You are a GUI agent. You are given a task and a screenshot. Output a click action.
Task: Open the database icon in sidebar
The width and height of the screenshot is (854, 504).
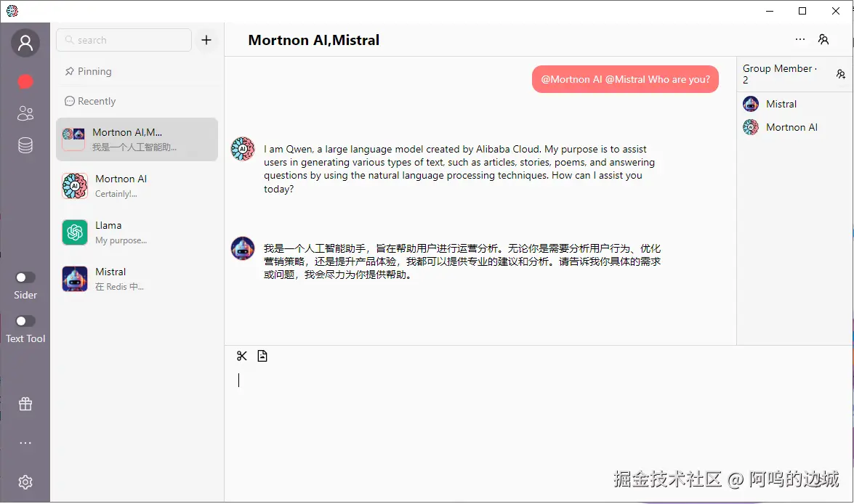click(25, 146)
